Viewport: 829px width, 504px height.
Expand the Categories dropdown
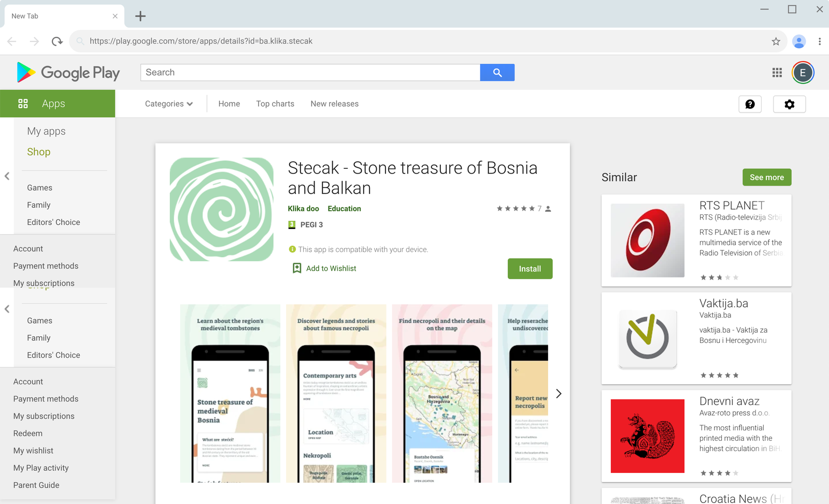click(x=169, y=104)
